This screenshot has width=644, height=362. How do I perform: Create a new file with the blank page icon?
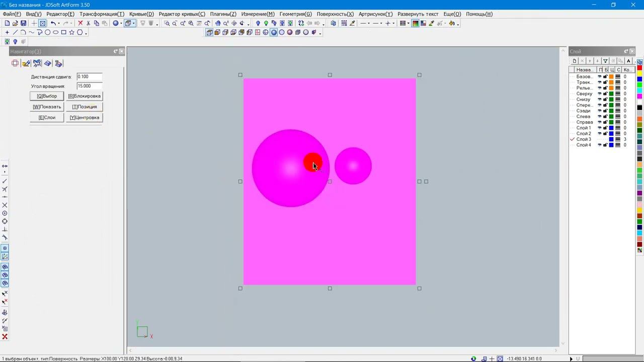pos(7,23)
